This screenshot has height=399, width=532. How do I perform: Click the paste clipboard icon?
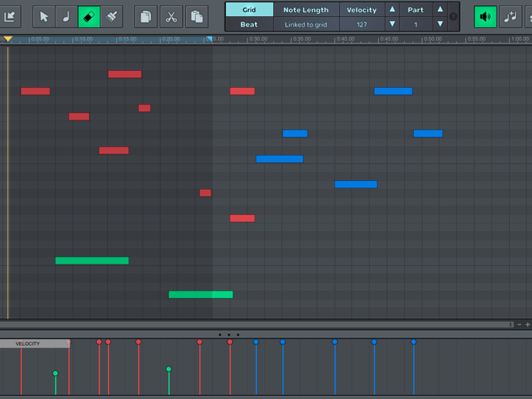[x=196, y=16]
